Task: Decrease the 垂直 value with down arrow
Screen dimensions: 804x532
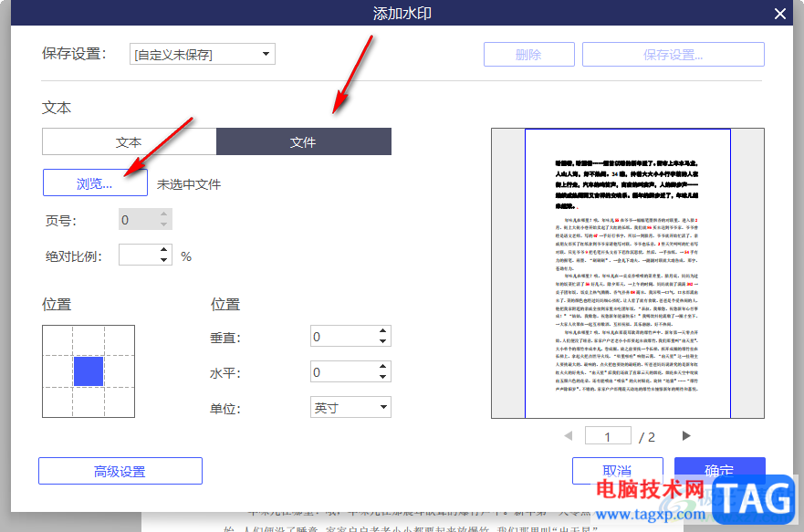Action: click(383, 341)
